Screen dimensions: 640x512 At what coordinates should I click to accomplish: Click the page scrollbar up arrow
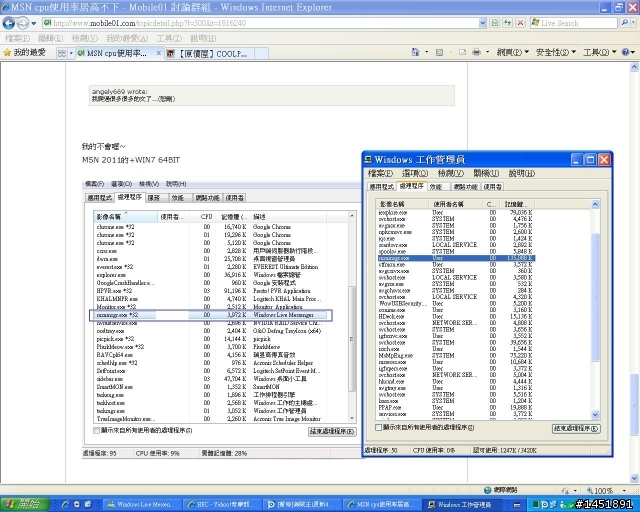click(634, 67)
